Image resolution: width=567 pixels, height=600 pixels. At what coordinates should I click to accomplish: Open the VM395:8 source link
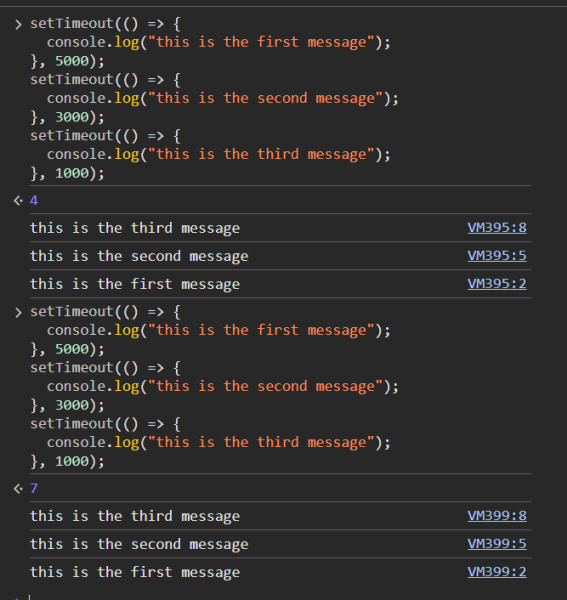coord(497,228)
